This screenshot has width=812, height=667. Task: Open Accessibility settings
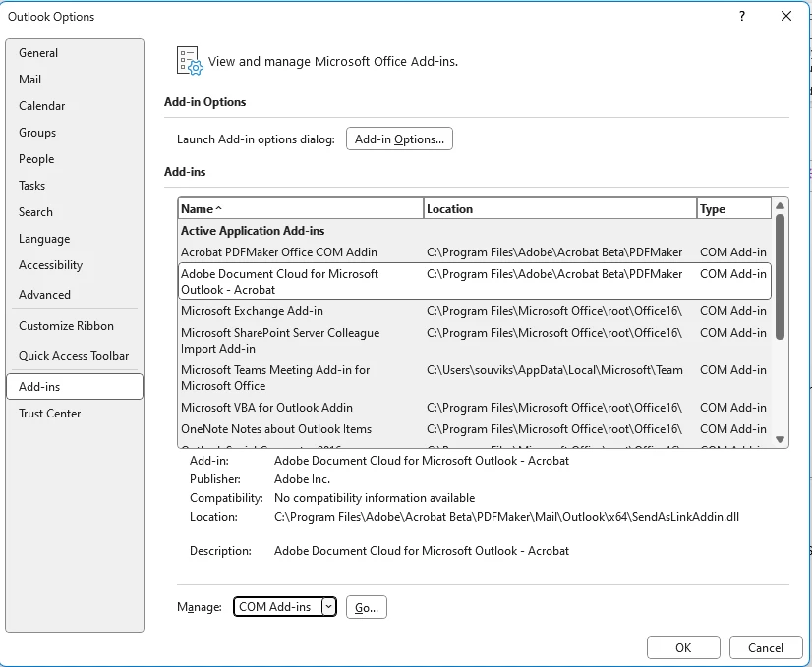coord(75,265)
